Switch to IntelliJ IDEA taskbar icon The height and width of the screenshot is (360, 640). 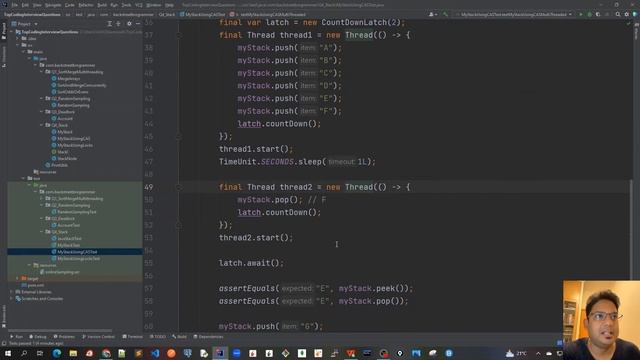point(220,353)
